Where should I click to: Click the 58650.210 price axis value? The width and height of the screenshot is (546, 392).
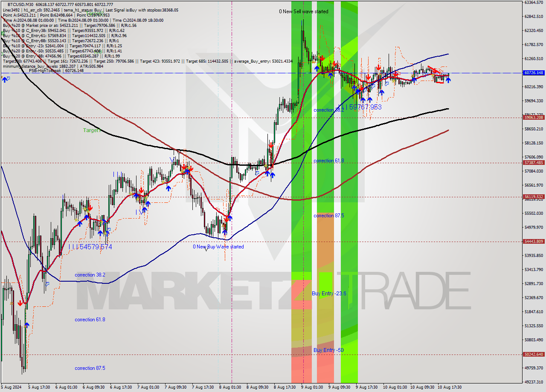pos(534,129)
